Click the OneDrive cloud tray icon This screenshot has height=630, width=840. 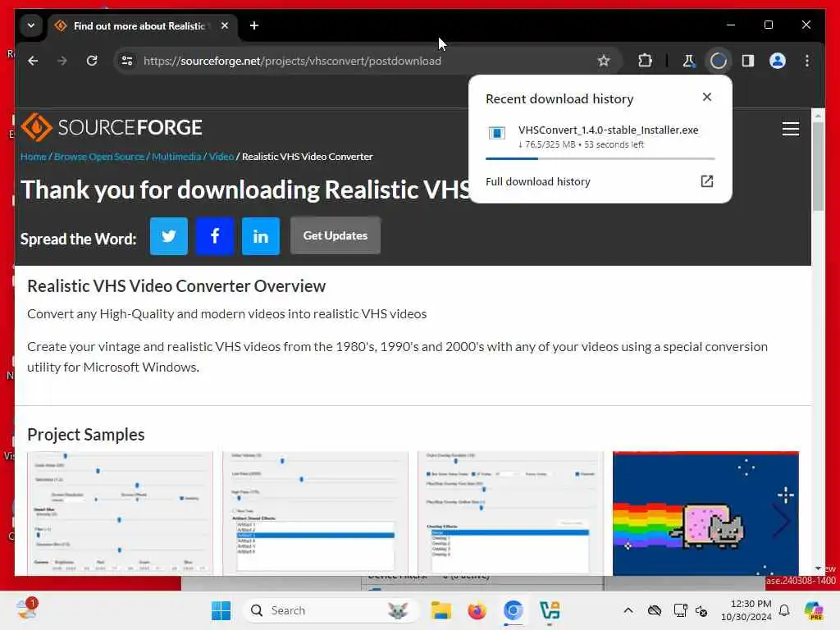point(654,610)
